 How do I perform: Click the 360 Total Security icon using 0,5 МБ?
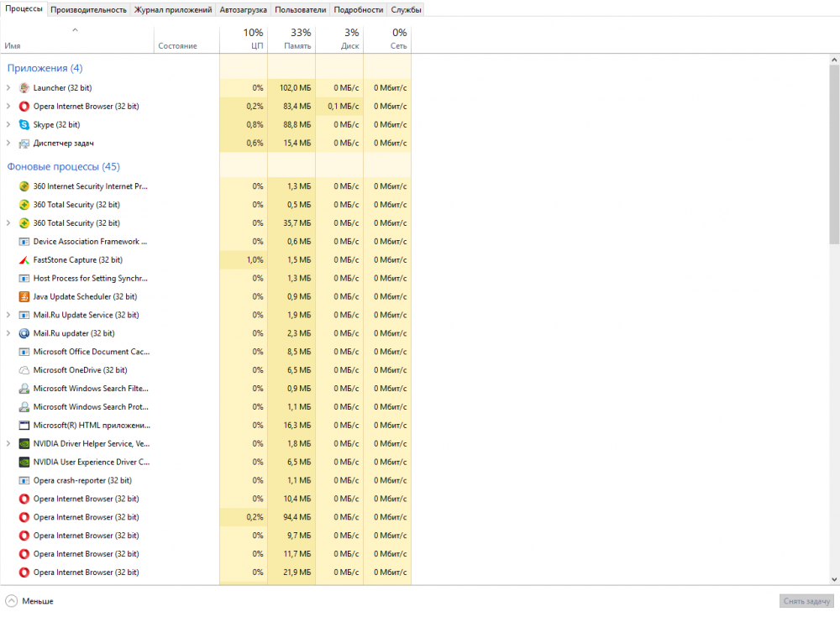24,205
